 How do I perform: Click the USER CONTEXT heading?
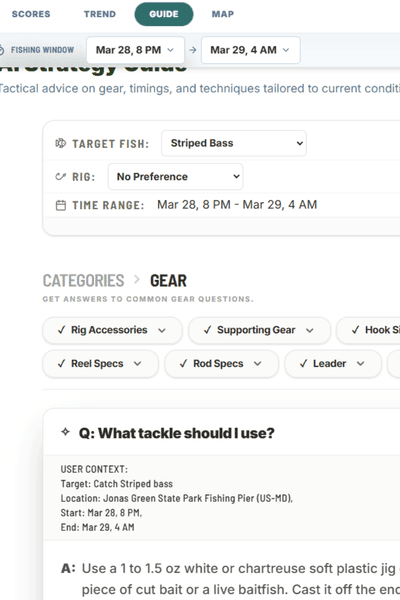click(x=94, y=469)
